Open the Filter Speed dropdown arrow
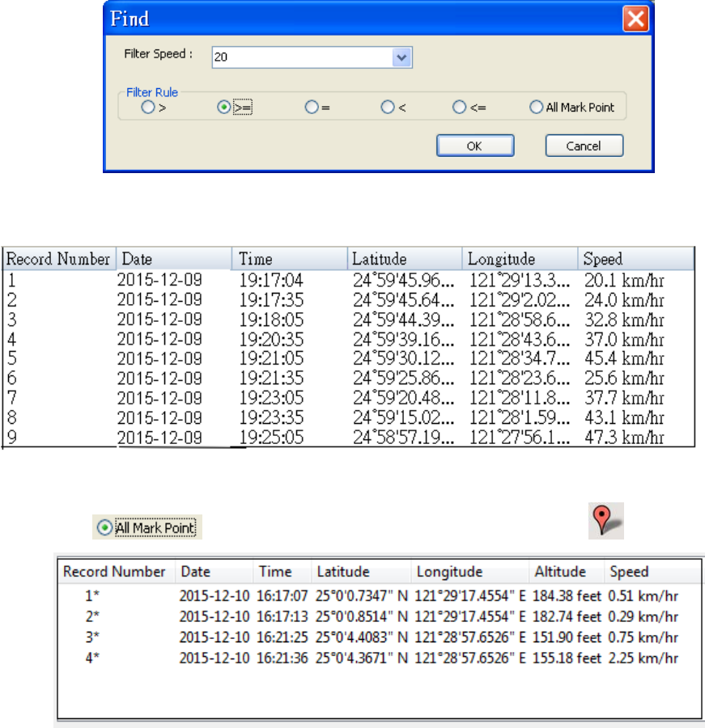 401,57
